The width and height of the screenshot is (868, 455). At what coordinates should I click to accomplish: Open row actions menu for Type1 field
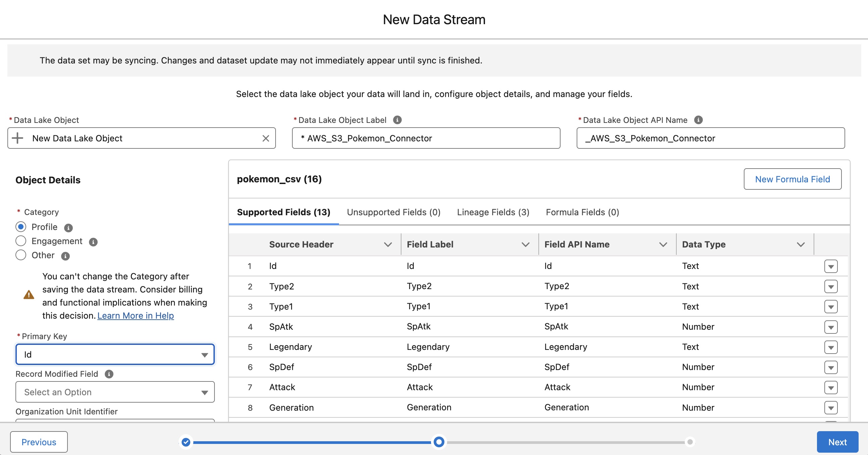(x=831, y=307)
